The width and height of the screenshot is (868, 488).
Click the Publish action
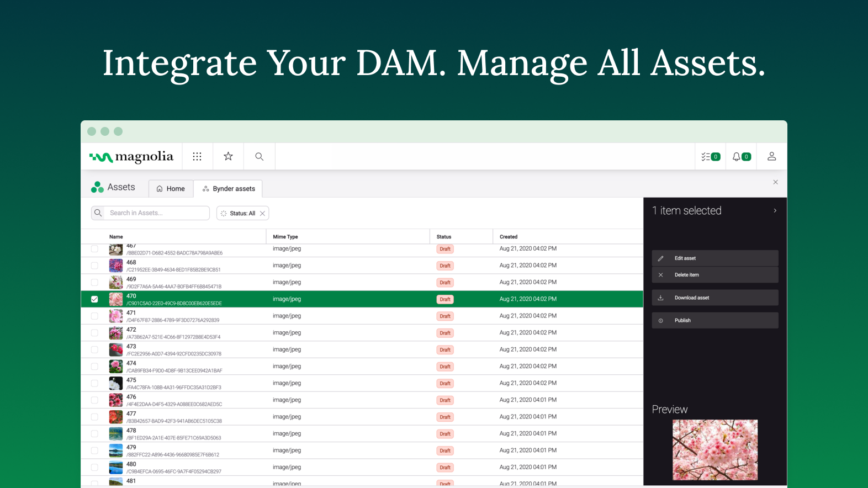coord(714,321)
